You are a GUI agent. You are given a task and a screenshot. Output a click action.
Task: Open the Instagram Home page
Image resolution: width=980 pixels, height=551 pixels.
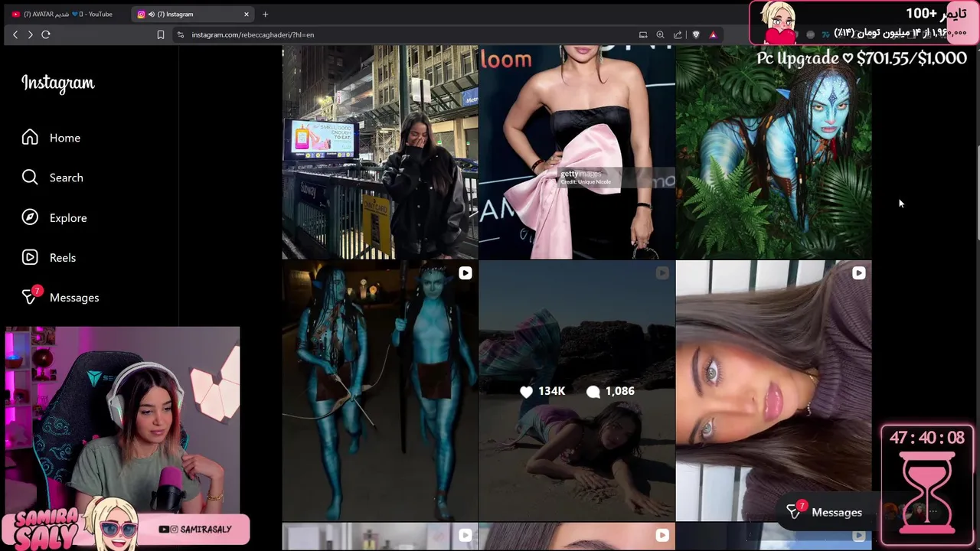pyautogui.click(x=51, y=138)
